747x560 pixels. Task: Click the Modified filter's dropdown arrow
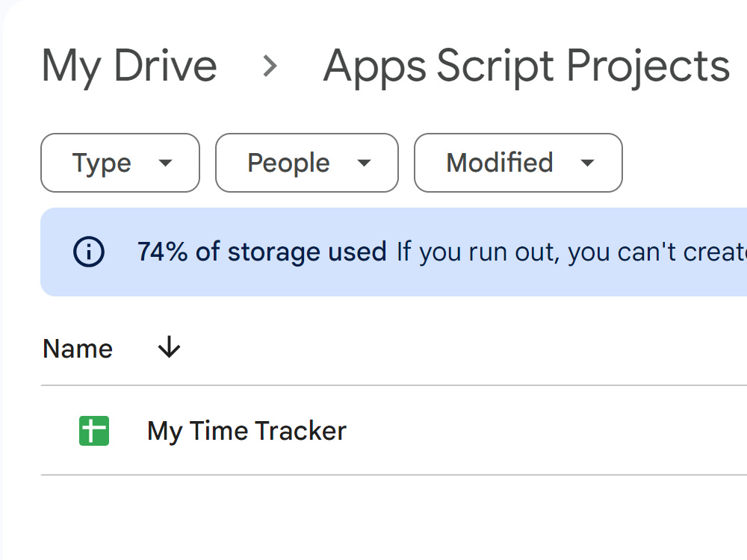click(587, 163)
